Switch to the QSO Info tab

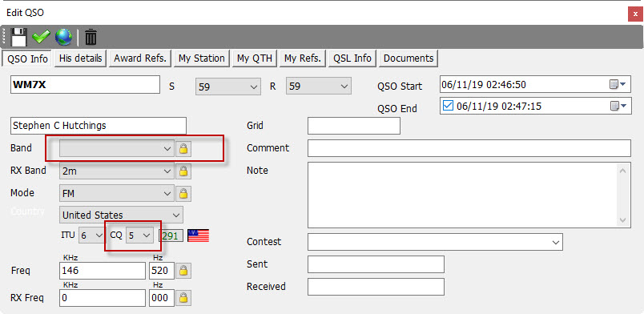[27, 58]
